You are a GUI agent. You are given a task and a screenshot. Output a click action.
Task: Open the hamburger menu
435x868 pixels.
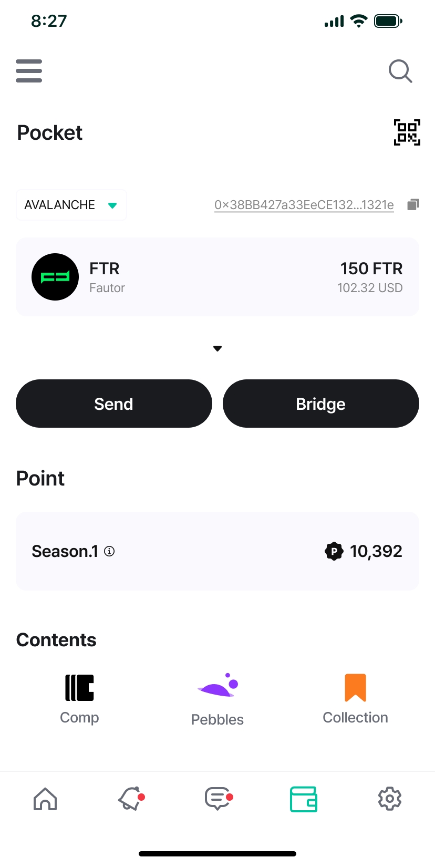pos(29,71)
